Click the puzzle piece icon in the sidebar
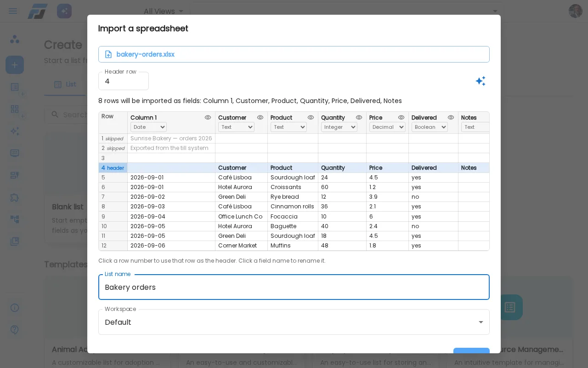Image resolution: width=588 pixels, height=368 pixels. click(x=15, y=197)
